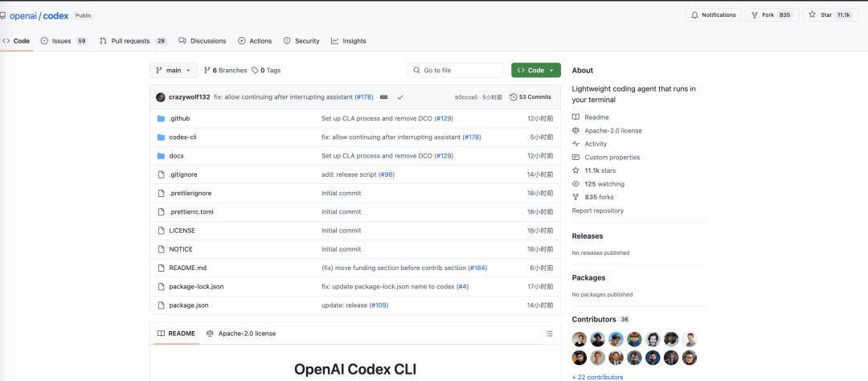
Task: Open the .prettierrc.toml file
Action: tap(191, 212)
